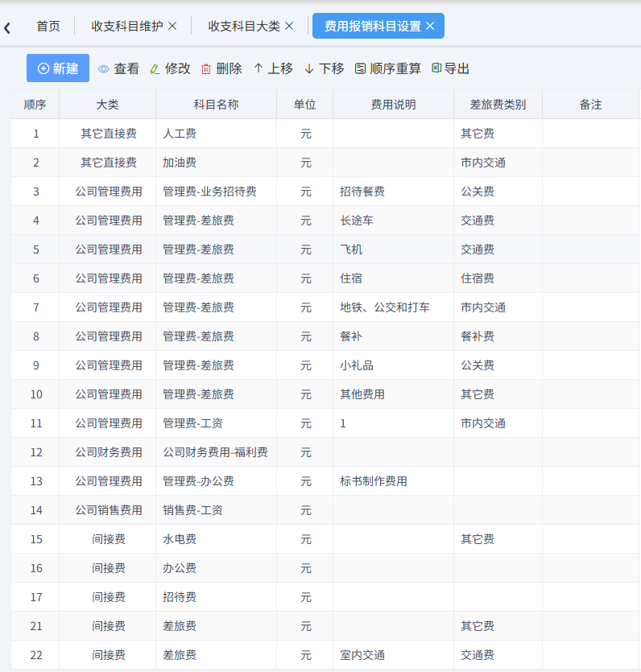Click sequence number 10 cell

(x=35, y=394)
